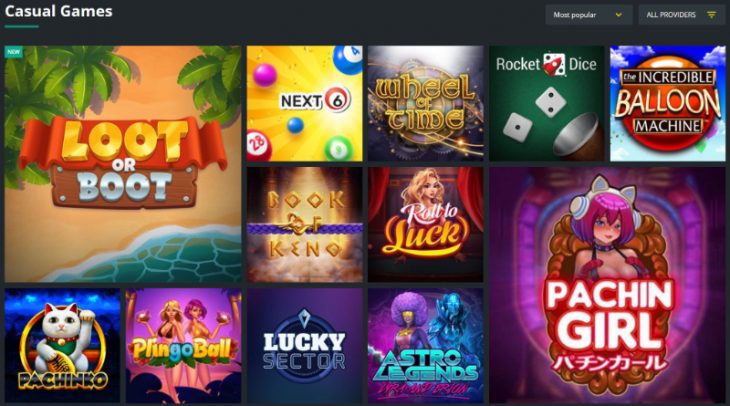Launch the Next 6 lottery game
Viewport: 730px width, 406px height.
point(304,103)
